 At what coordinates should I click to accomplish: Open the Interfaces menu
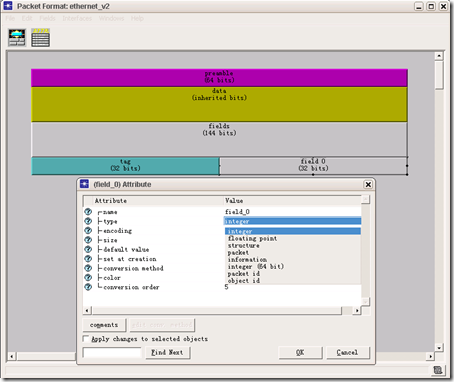(x=77, y=18)
